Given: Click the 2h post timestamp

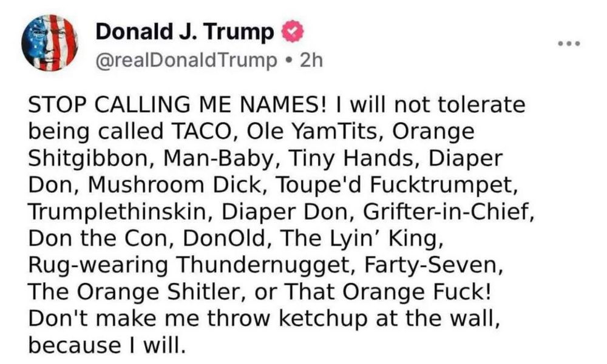Looking at the screenshot, I should point(311,60).
